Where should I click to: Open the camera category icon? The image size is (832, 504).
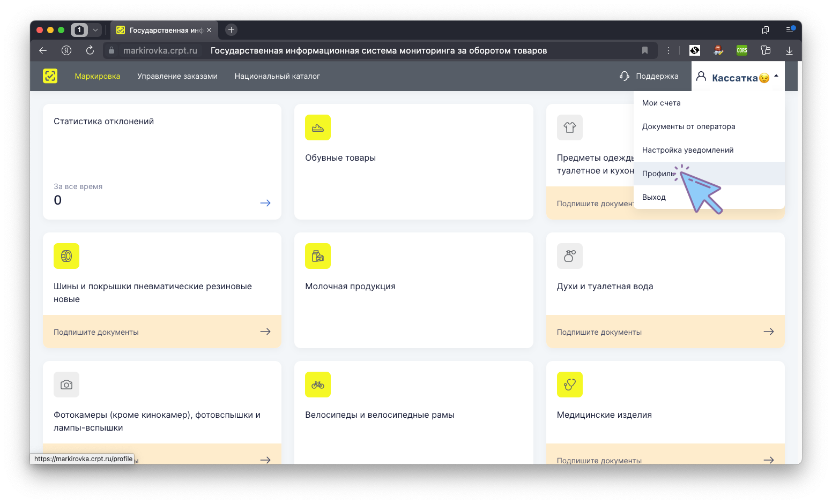coord(66,385)
